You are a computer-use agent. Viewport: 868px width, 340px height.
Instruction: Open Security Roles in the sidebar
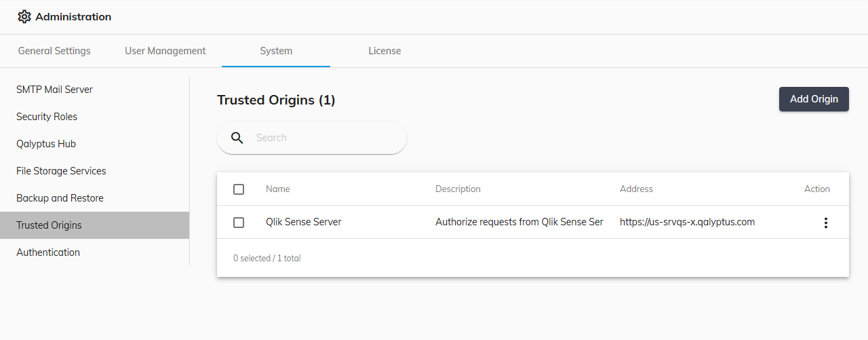click(x=94, y=117)
